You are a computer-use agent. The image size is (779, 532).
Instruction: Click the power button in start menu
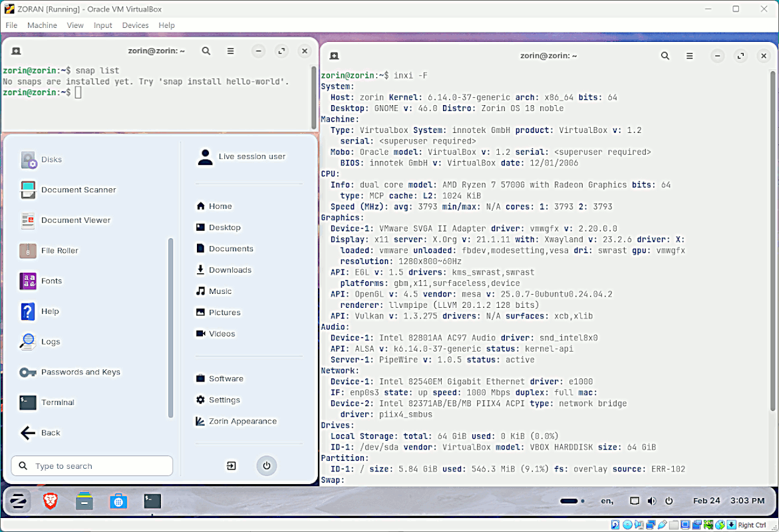(x=267, y=466)
